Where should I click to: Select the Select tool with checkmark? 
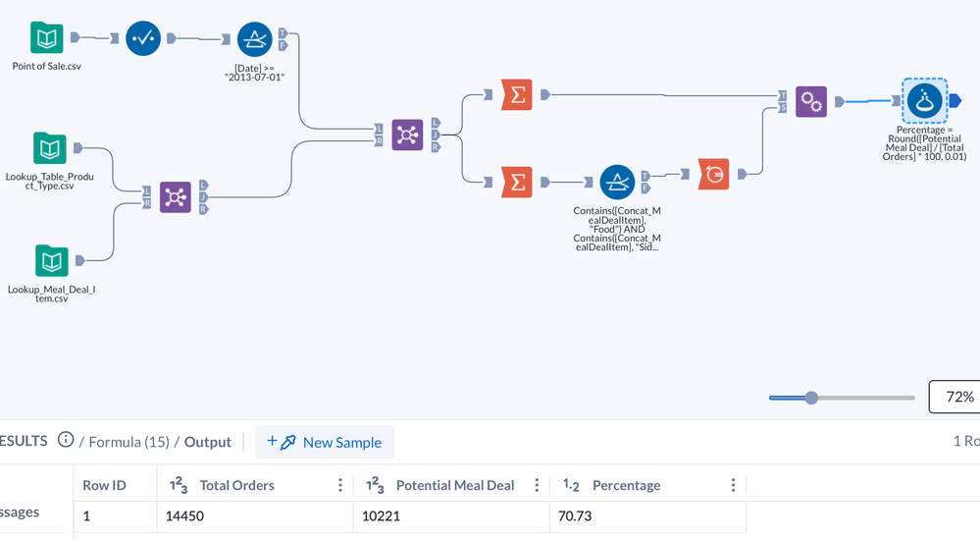pyautogui.click(x=142, y=38)
